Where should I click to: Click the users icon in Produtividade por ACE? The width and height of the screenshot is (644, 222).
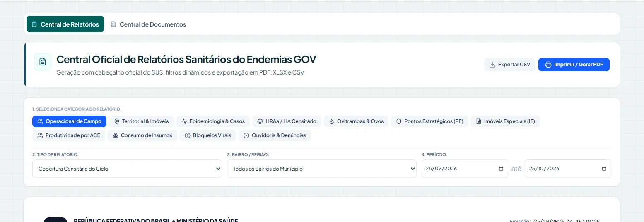[40, 135]
